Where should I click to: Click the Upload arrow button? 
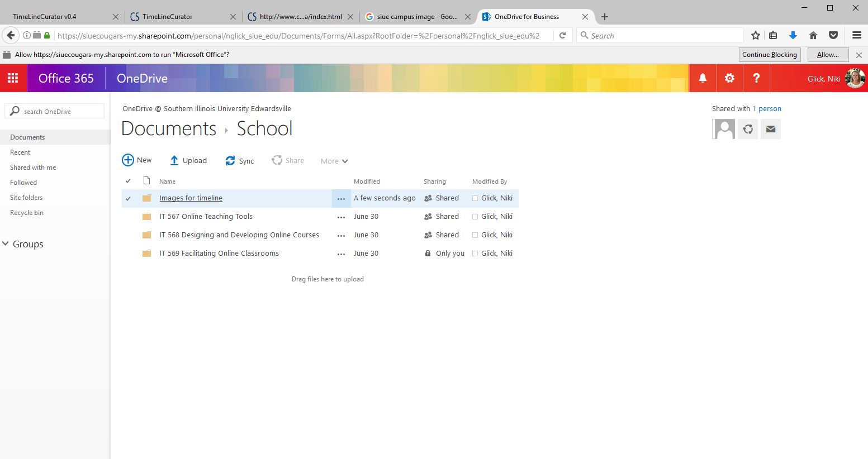coord(174,161)
